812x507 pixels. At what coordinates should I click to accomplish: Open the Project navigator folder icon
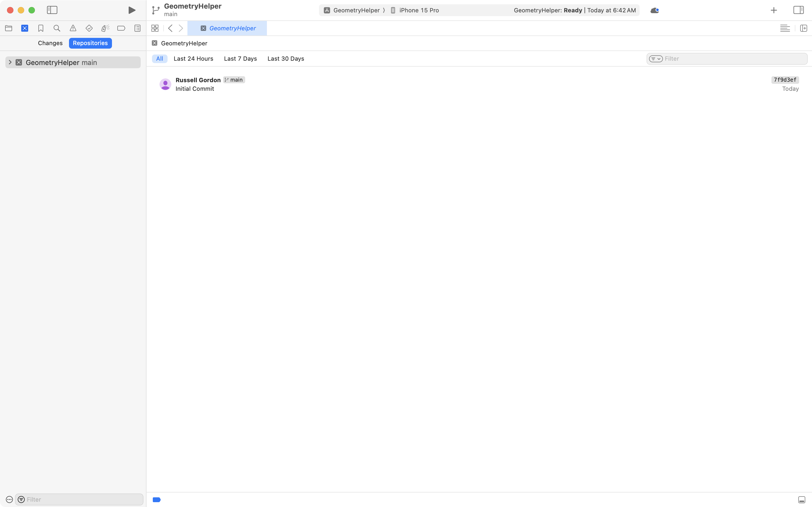[9, 28]
